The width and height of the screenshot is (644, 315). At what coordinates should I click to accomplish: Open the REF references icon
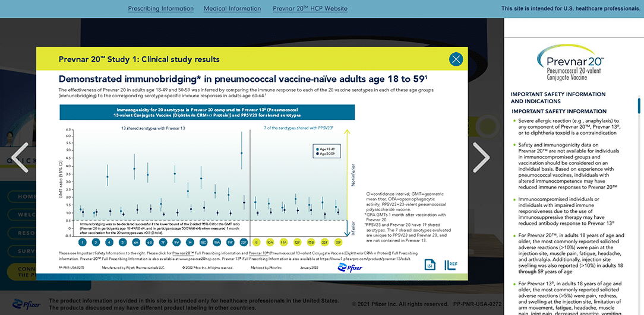pos(451,265)
